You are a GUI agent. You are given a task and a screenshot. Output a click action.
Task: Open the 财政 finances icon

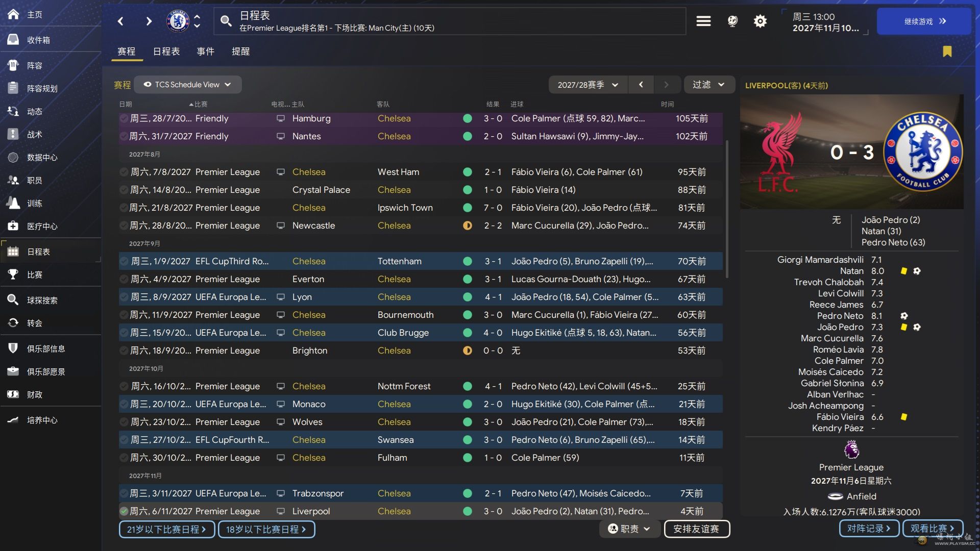[13, 394]
